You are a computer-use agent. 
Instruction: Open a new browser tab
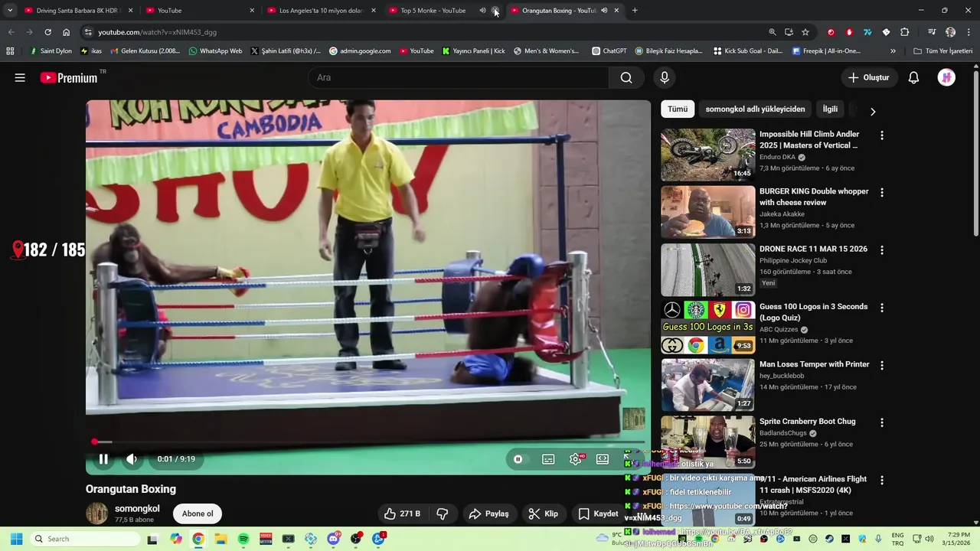coord(635,11)
